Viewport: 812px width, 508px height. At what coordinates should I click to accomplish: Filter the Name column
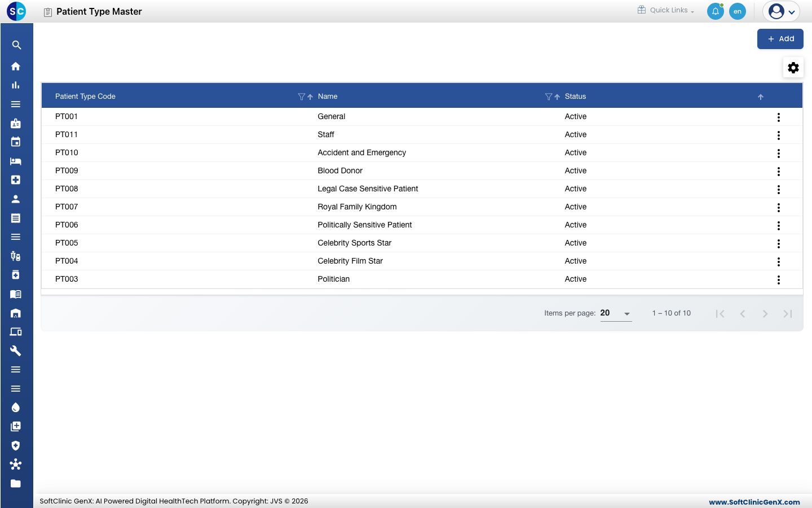point(549,97)
